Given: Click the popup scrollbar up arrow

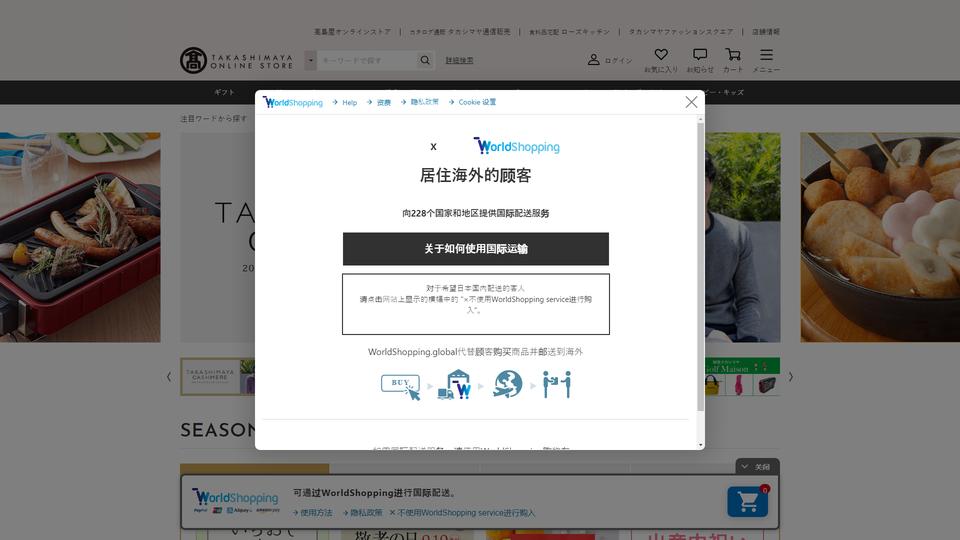Looking at the screenshot, I should pyautogui.click(x=700, y=119).
